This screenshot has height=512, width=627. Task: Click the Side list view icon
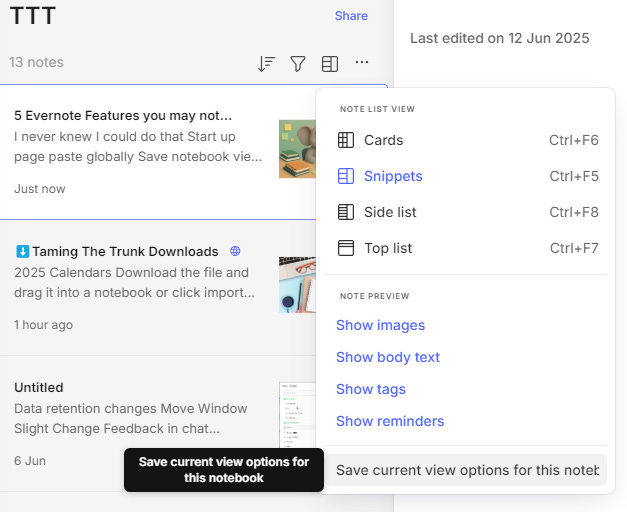pyautogui.click(x=346, y=212)
